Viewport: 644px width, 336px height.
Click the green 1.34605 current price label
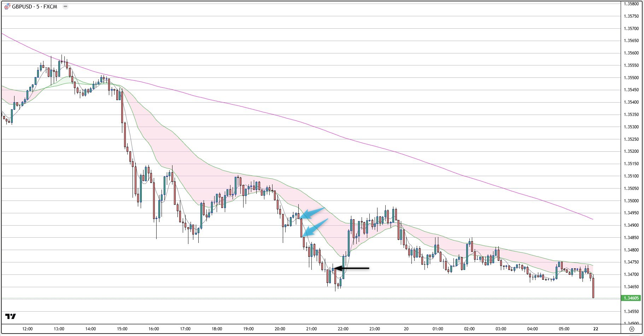pos(631,298)
